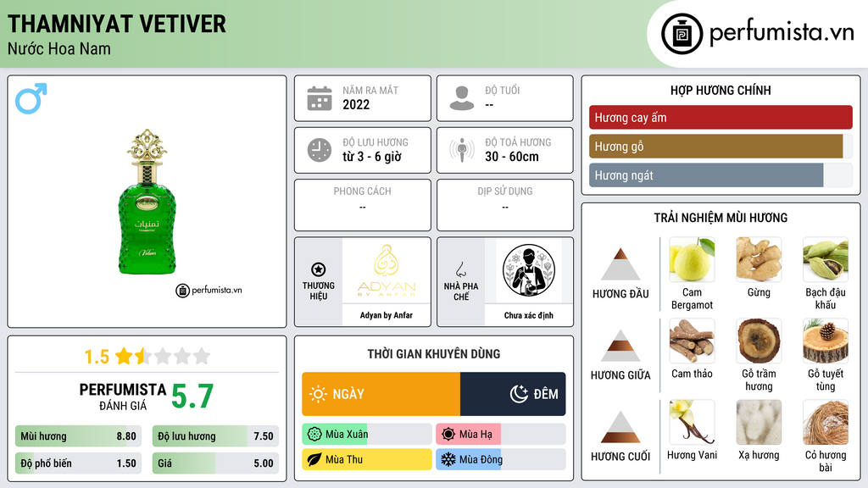868x488 pixels.
Task: Click the star badge icon above Thương hiệu
Action: (x=319, y=269)
